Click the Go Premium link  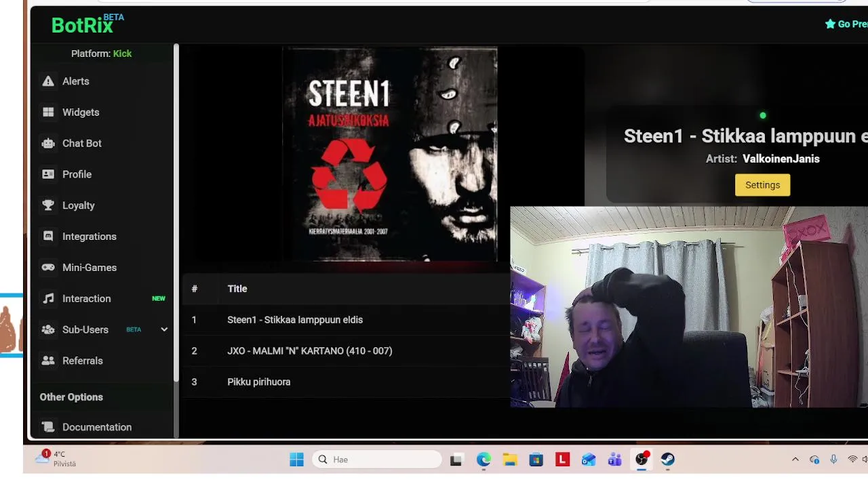[x=846, y=24]
